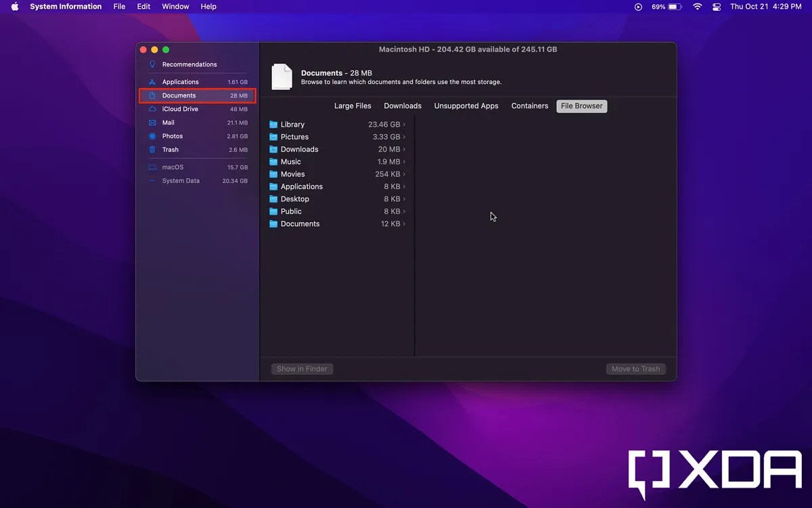Select Applications in the storage sidebar
The width and height of the screenshot is (812, 508).
(180, 81)
